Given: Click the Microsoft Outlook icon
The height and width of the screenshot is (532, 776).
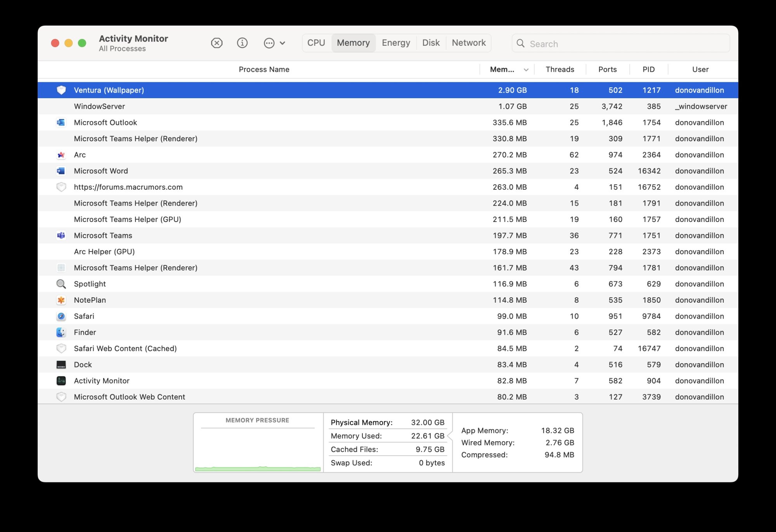Looking at the screenshot, I should tap(60, 122).
